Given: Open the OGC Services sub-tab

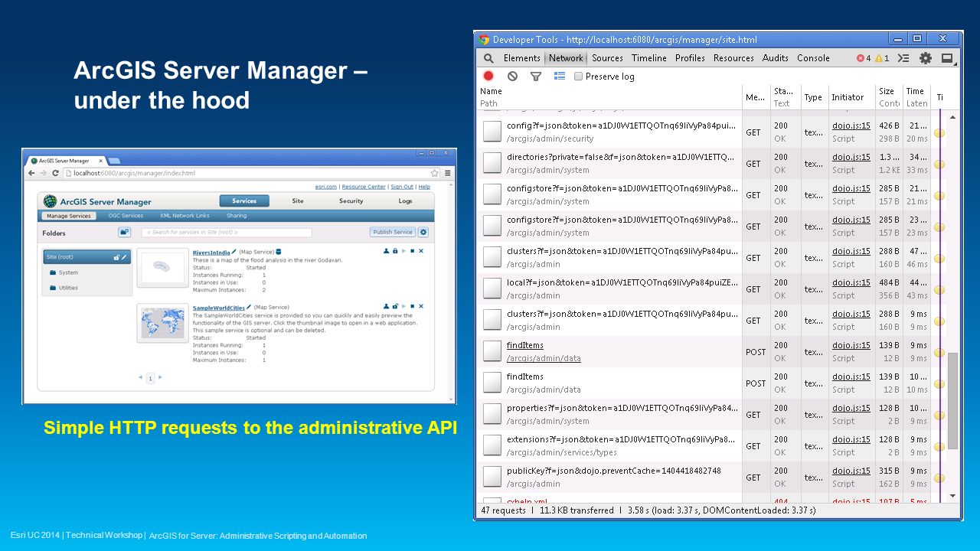Looking at the screenshot, I should click(126, 216).
